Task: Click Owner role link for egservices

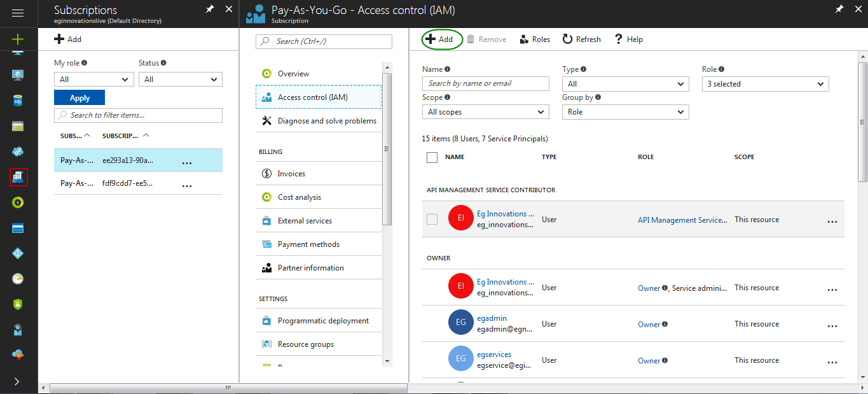Action: point(649,361)
